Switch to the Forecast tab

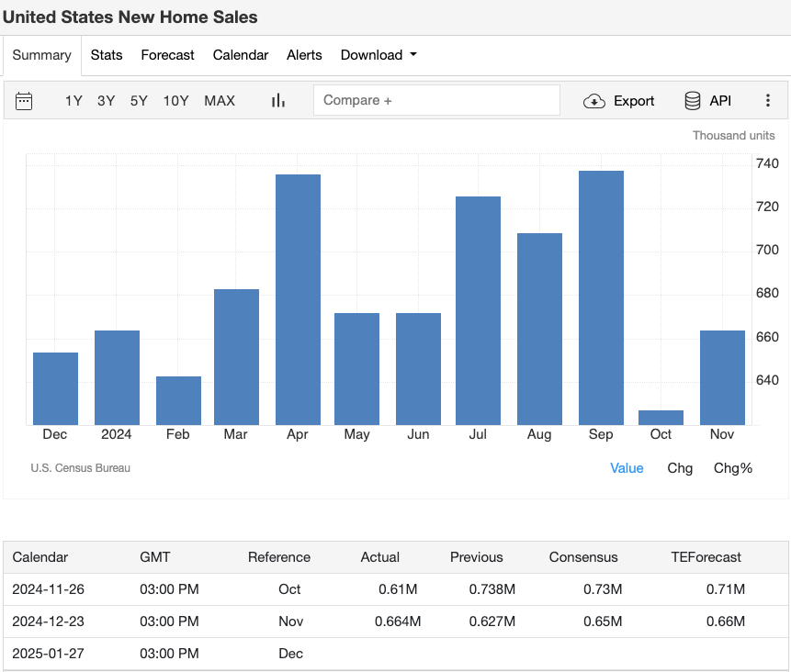click(167, 55)
